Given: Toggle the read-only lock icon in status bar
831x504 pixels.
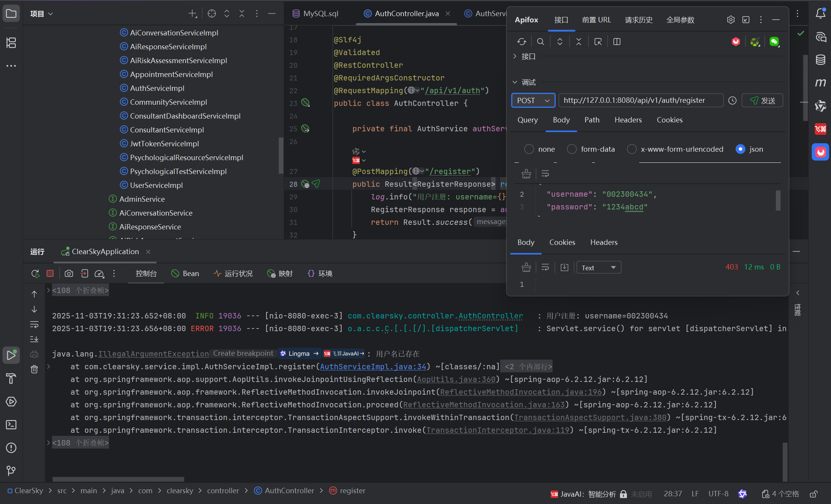Looking at the screenshot, I should click(x=814, y=494).
